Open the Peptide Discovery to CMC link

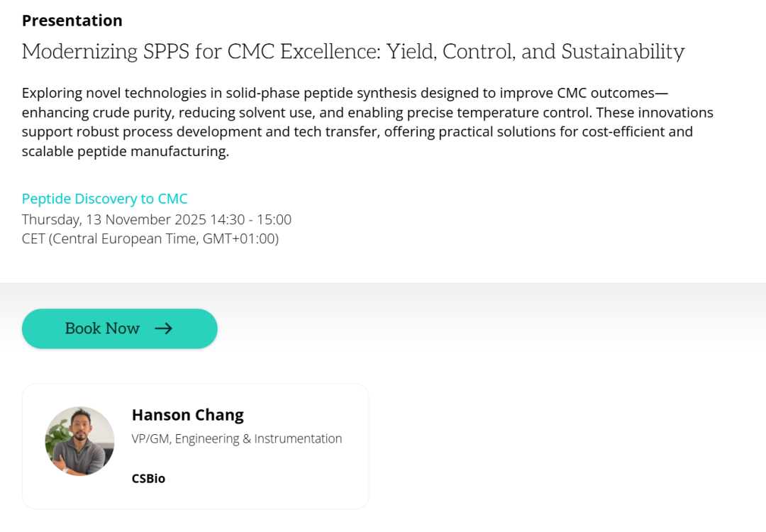pos(104,199)
